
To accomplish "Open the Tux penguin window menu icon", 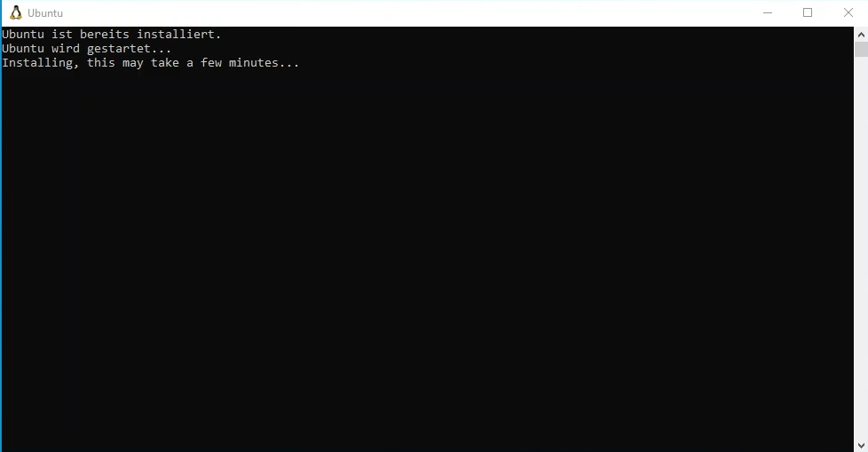I will pos(16,12).
